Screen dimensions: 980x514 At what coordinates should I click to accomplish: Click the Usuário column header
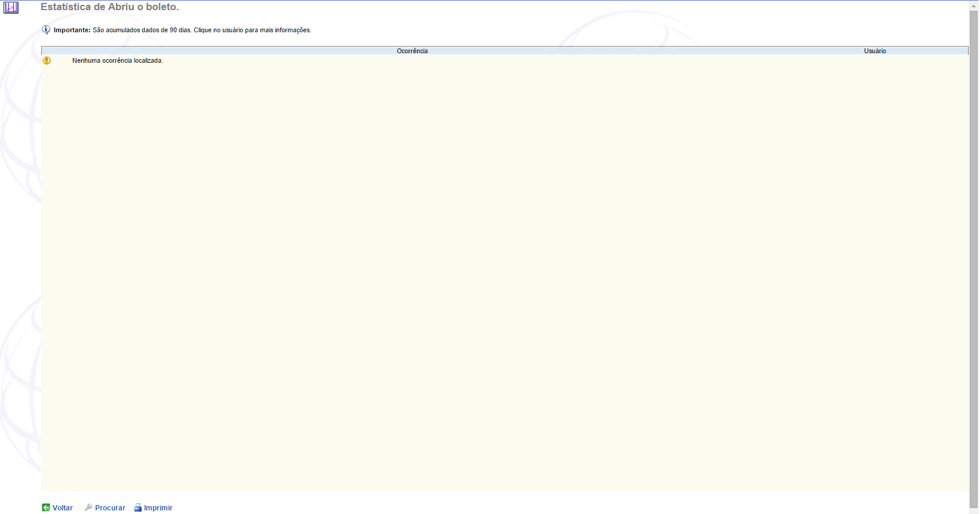pyautogui.click(x=875, y=51)
